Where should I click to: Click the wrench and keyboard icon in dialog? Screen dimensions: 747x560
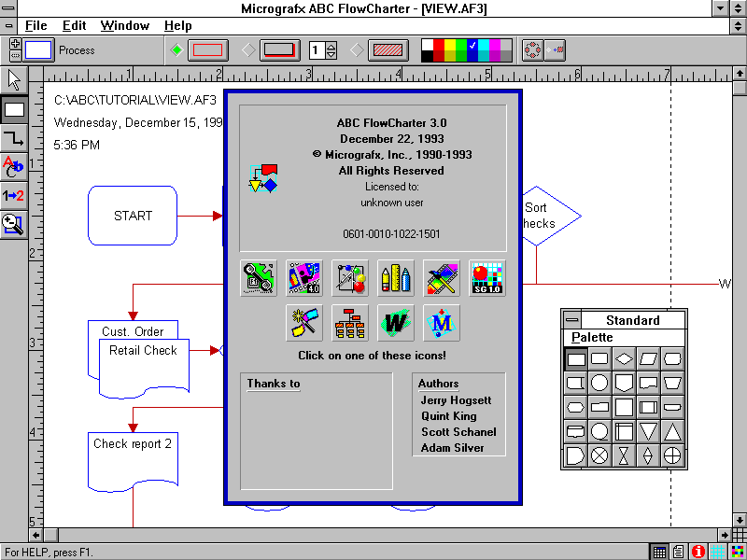click(259, 278)
